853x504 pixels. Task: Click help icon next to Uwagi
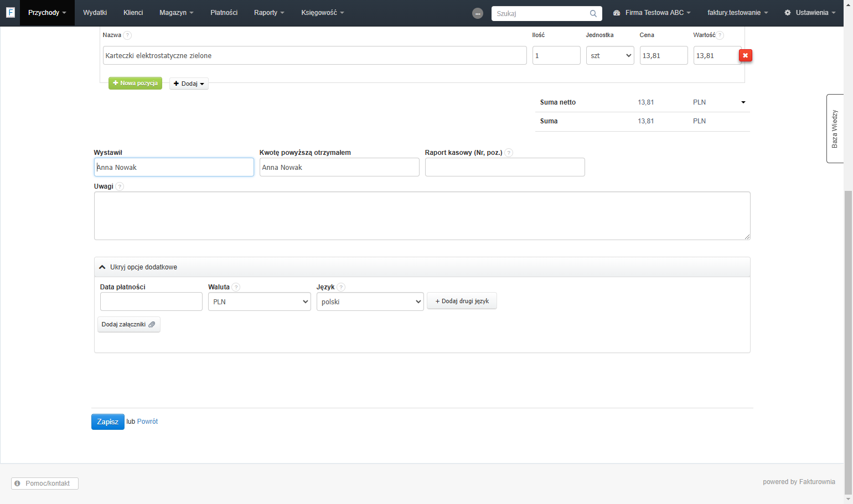pos(120,186)
